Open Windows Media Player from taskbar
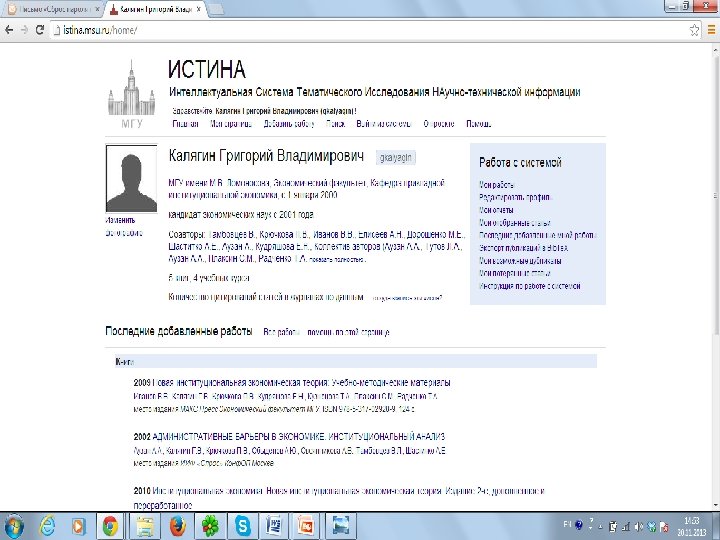The image size is (720, 540). click(79, 526)
